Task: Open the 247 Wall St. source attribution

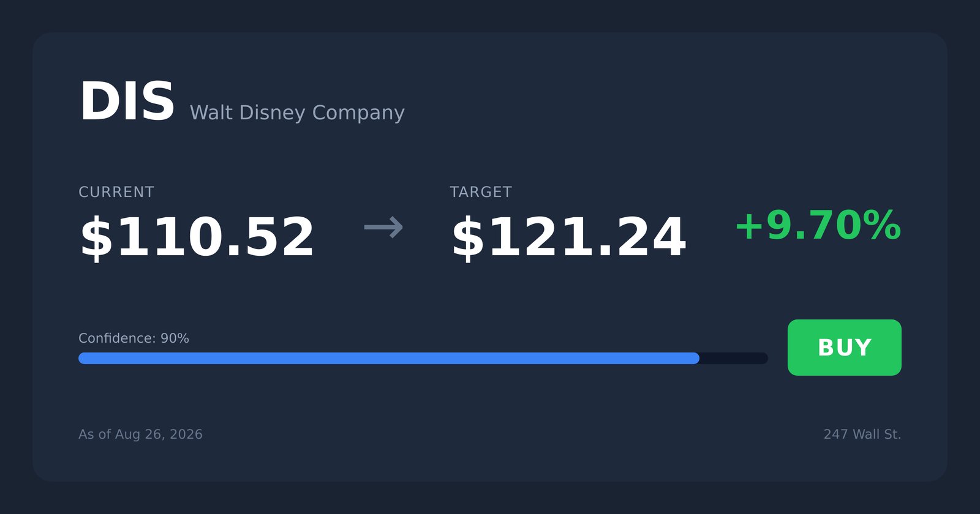Action: click(x=862, y=434)
